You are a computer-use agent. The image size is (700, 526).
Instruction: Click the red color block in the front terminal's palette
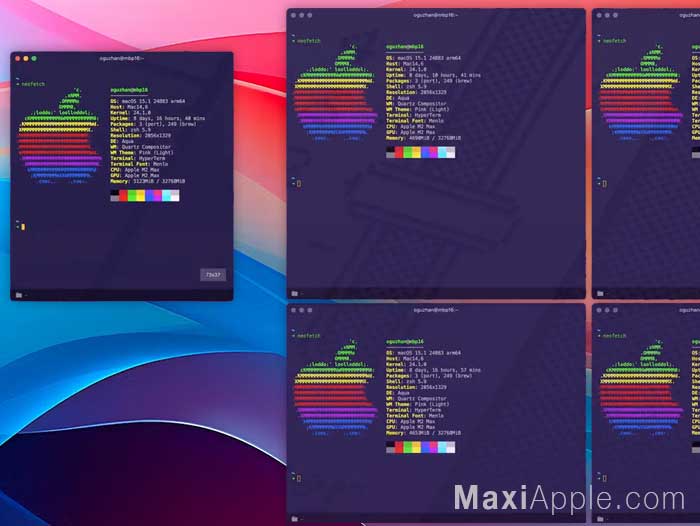coord(123,196)
